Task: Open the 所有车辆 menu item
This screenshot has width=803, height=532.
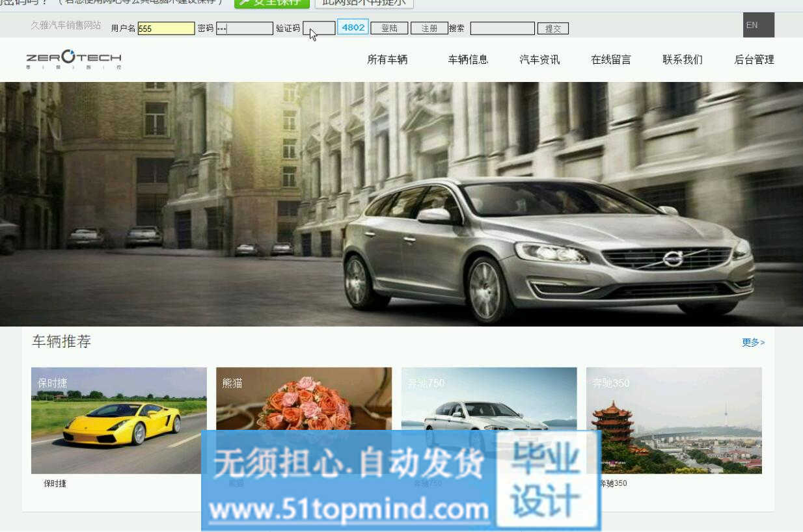Action: coord(387,60)
